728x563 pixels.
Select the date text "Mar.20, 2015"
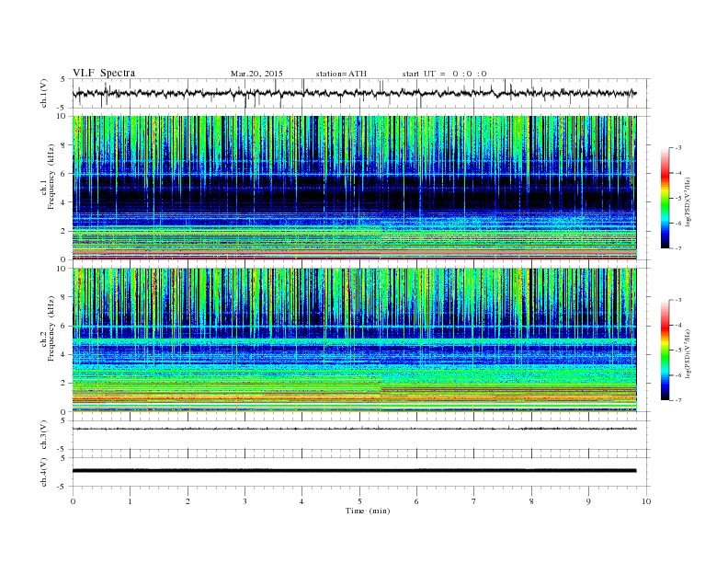(256, 74)
